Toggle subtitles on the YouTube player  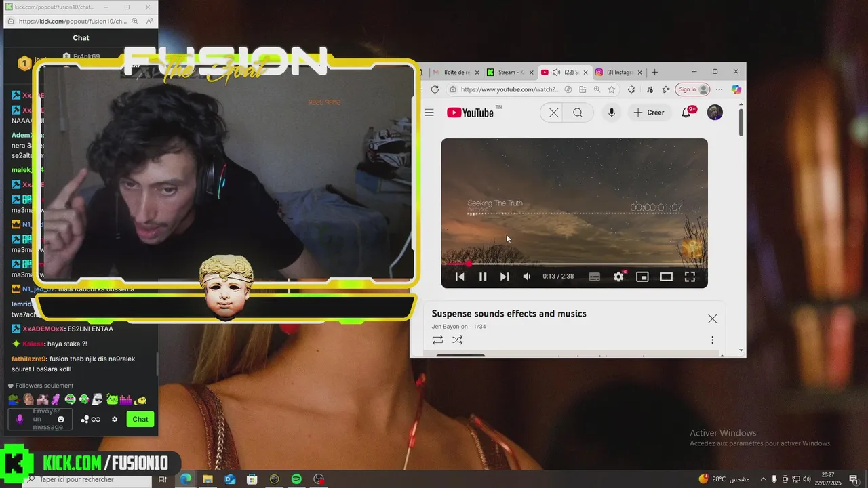coord(595,277)
